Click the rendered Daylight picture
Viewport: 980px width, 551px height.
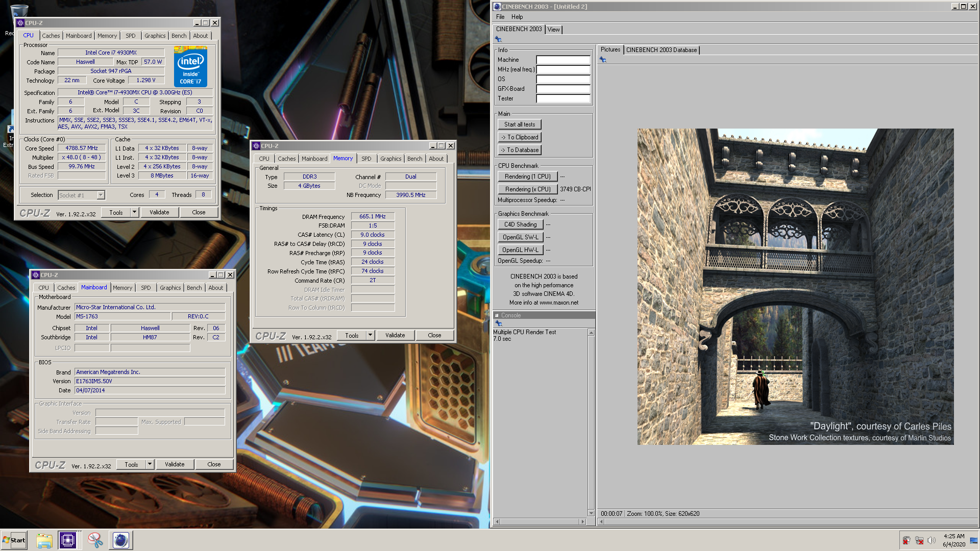click(x=795, y=287)
